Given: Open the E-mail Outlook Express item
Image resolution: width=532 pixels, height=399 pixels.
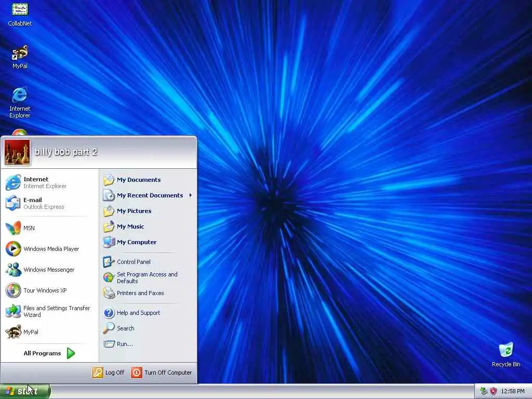Looking at the screenshot, I should (49, 203).
